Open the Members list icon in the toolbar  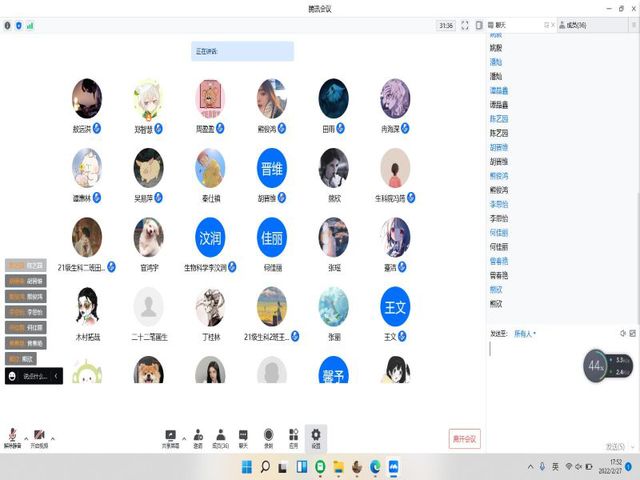(220, 437)
